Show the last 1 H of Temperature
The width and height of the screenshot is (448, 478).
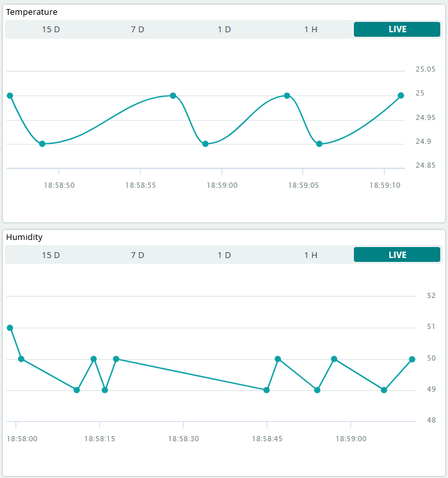pos(311,30)
